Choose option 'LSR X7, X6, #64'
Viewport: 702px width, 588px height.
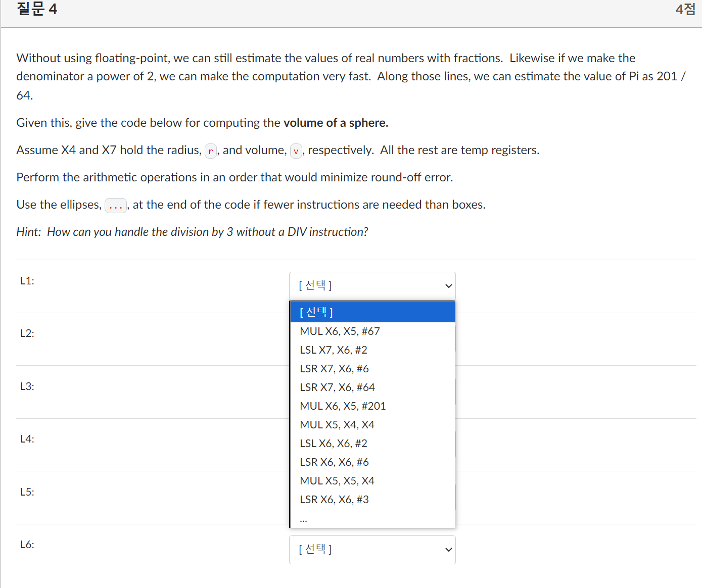tap(373, 387)
